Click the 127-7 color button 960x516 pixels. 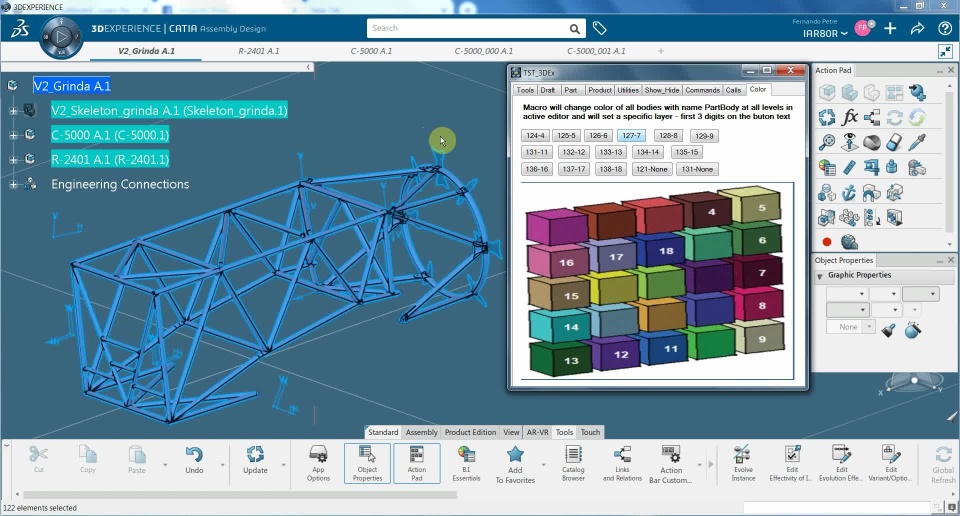tap(631, 136)
